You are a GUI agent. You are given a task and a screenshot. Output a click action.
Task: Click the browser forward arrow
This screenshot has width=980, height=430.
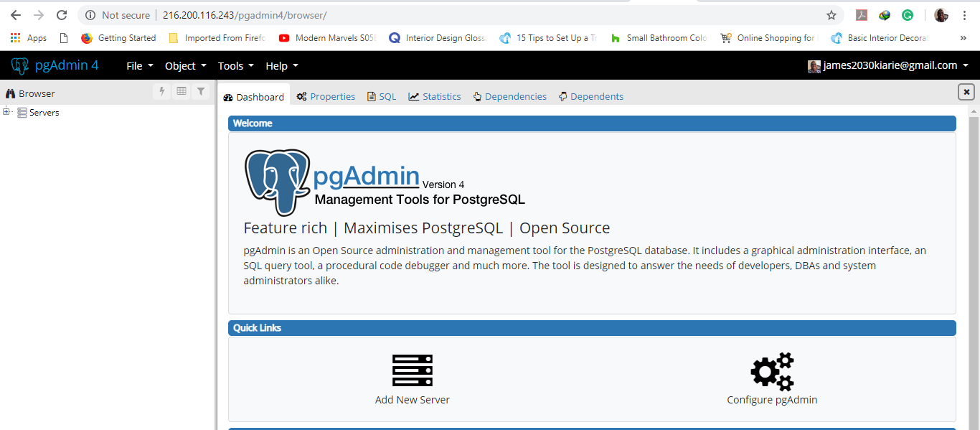[x=39, y=15]
